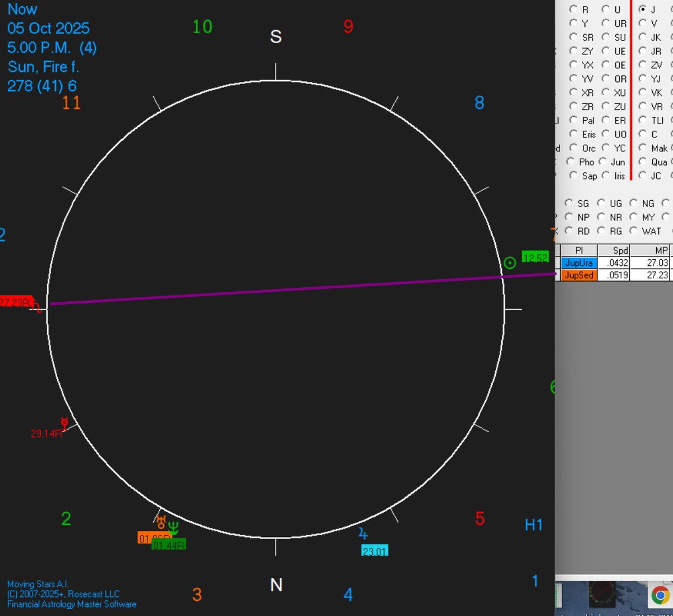
Task: Select the Orc radio button
Action: pyautogui.click(x=573, y=148)
